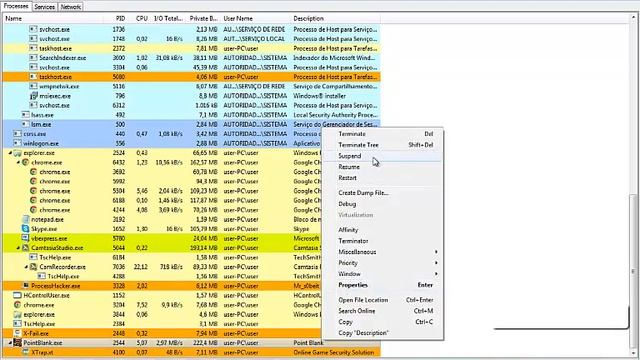Click TscHelp.exe icon with PID 6184
Viewport: 640px width, 360px height.
[33, 258]
